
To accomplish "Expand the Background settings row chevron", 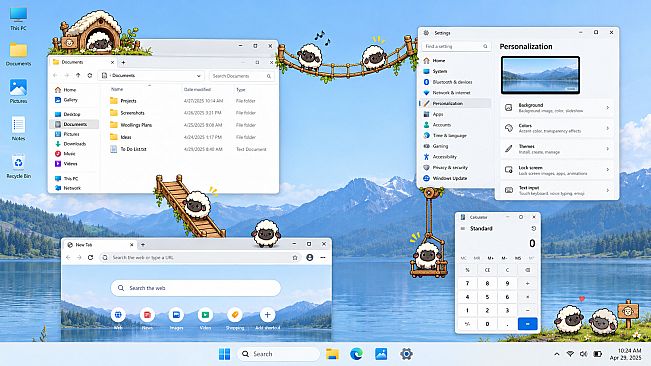I will 607,107.
